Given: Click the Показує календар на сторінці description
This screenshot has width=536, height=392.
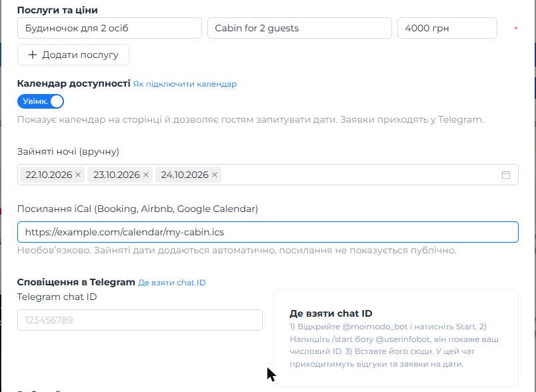Looking at the screenshot, I should [251, 119].
